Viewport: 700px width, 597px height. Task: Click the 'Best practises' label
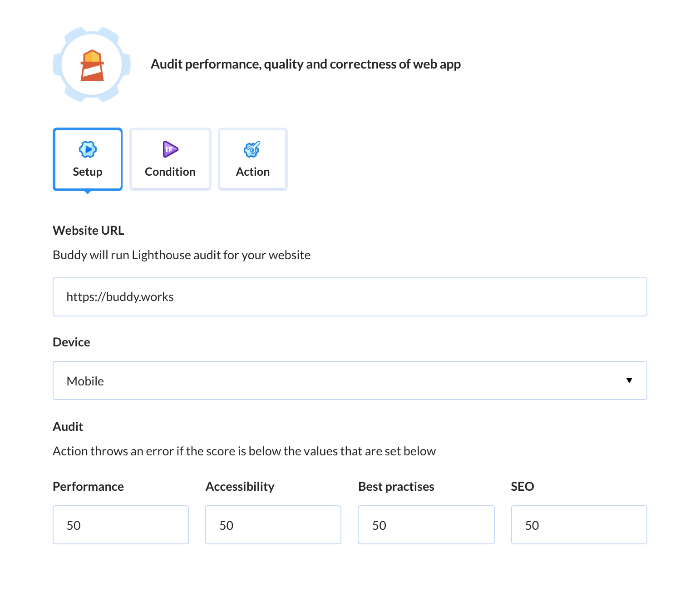(x=396, y=487)
